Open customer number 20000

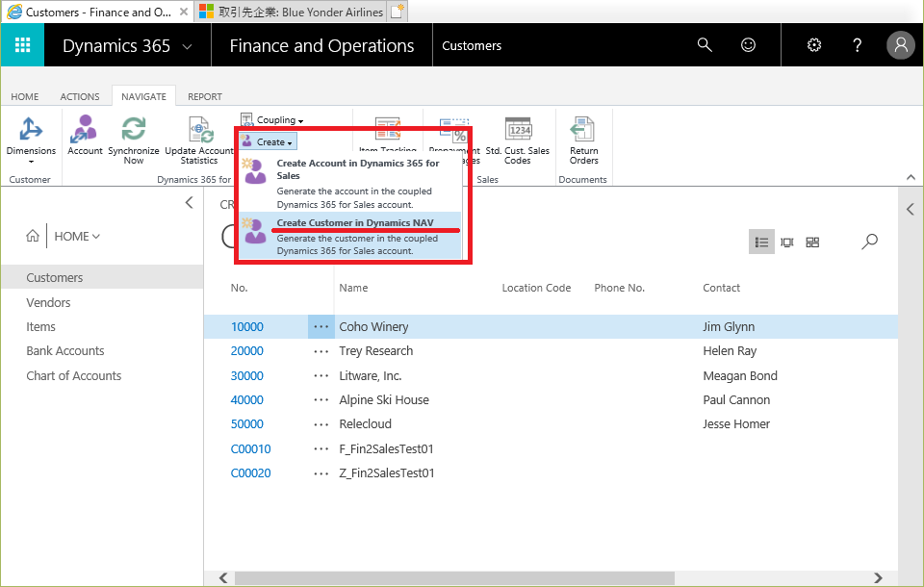pos(247,351)
